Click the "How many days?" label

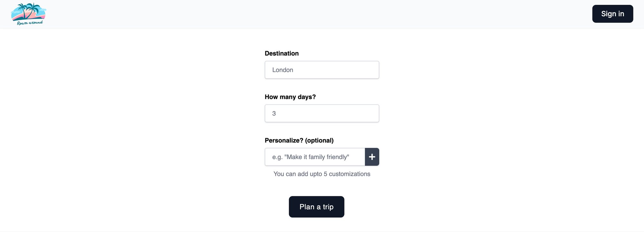(290, 97)
